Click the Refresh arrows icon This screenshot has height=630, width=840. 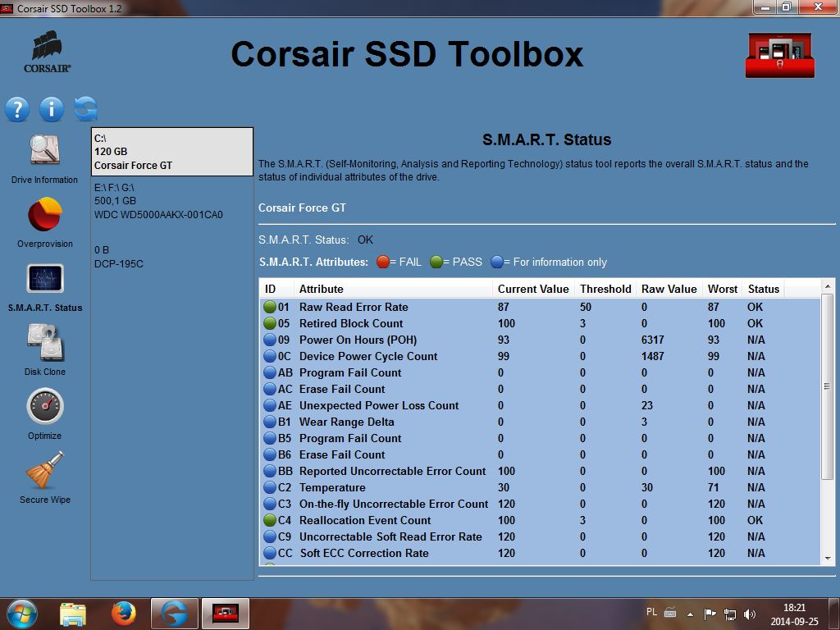click(x=85, y=109)
